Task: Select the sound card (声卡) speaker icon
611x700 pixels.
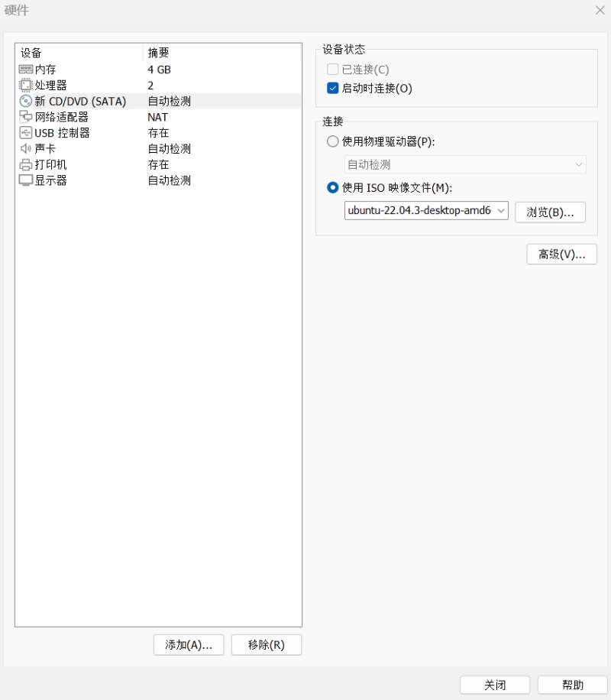Action: click(25, 148)
